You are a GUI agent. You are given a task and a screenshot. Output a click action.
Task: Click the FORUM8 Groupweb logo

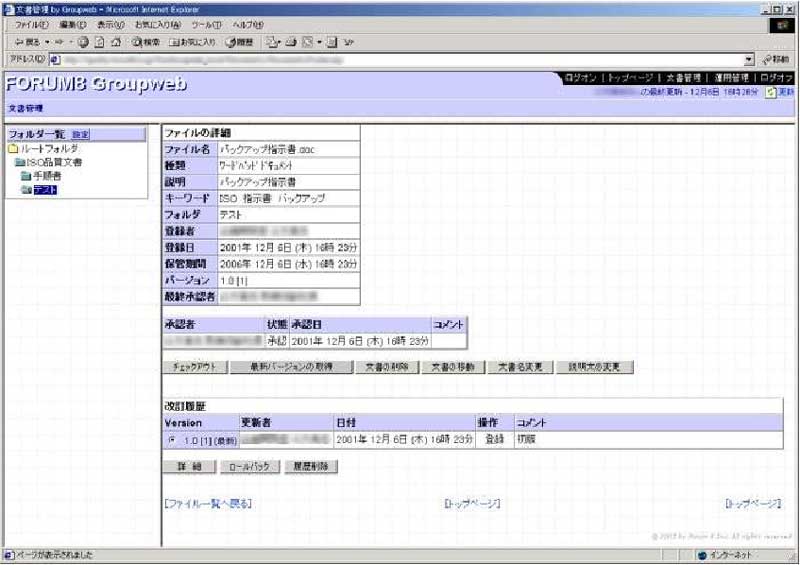[x=96, y=84]
